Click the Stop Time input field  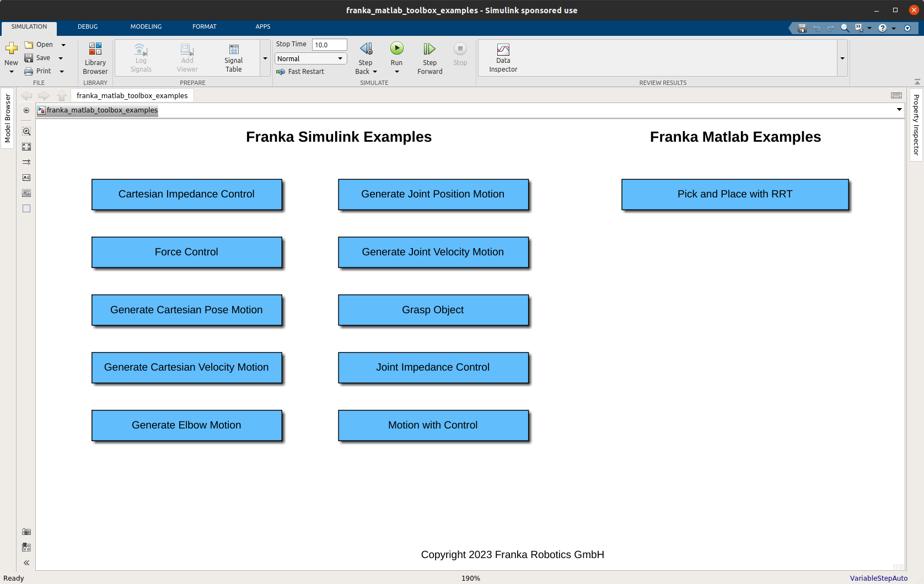[330, 45]
